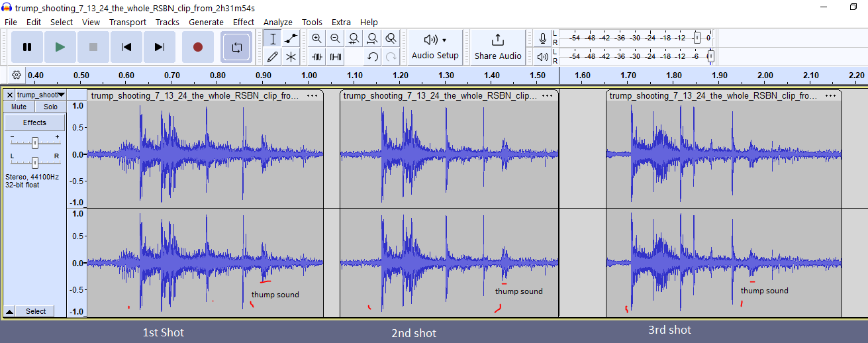Skip to start of project

[126, 47]
